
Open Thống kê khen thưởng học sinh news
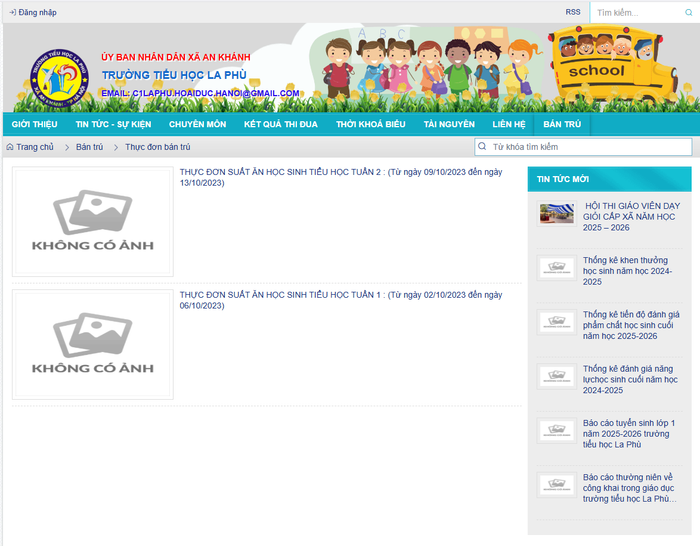tap(627, 271)
